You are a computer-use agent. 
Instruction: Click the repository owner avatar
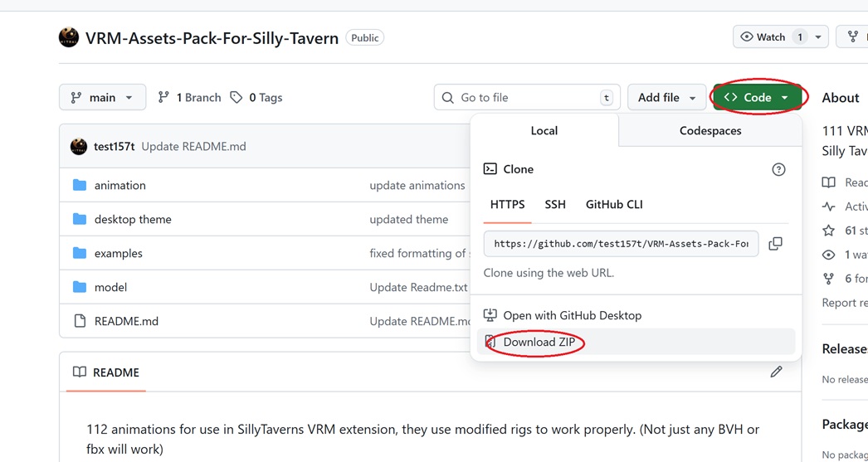69,37
